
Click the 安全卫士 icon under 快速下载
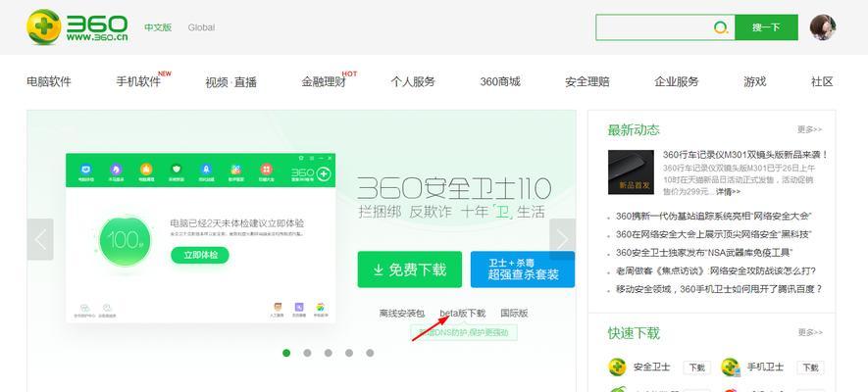[617, 367]
